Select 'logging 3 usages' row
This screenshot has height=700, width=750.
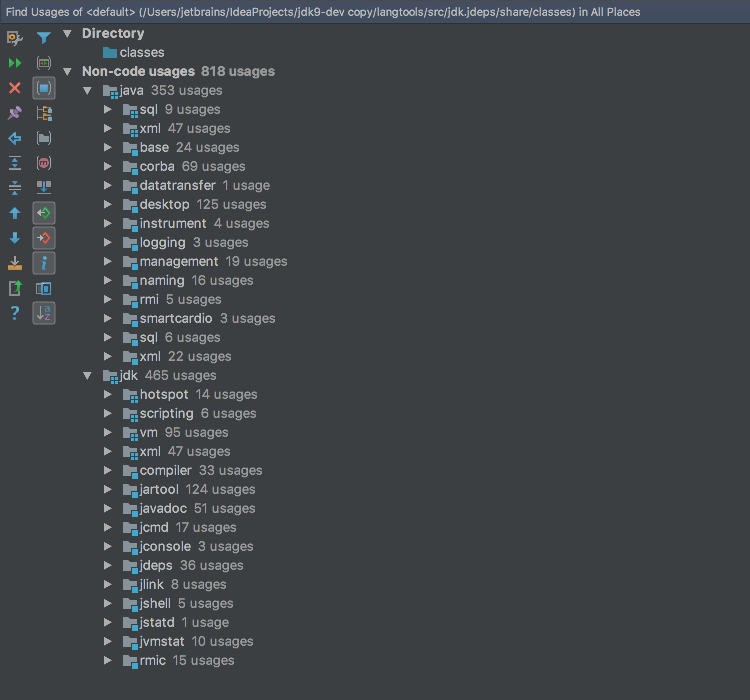tap(185, 242)
